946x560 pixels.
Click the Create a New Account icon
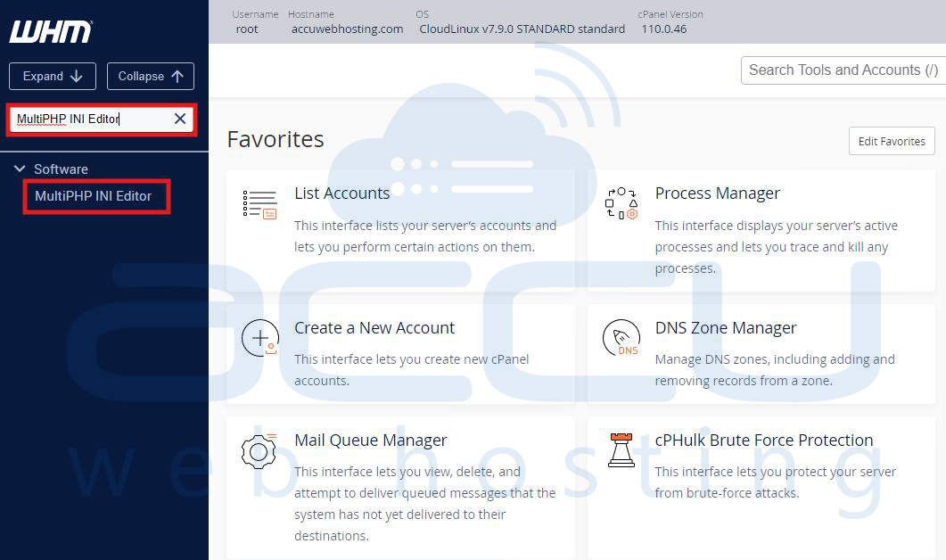pyautogui.click(x=260, y=338)
